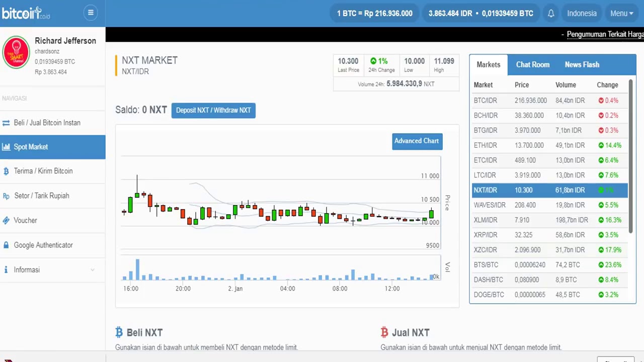Switch to the Chat Room tab
The width and height of the screenshot is (644, 362).
point(533,65)
